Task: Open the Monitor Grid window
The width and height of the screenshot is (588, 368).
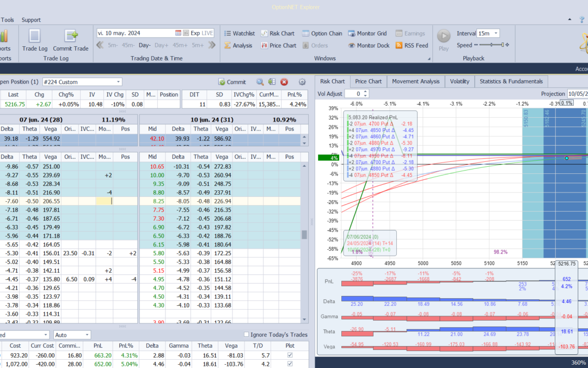Action: (x=367, y=33)
